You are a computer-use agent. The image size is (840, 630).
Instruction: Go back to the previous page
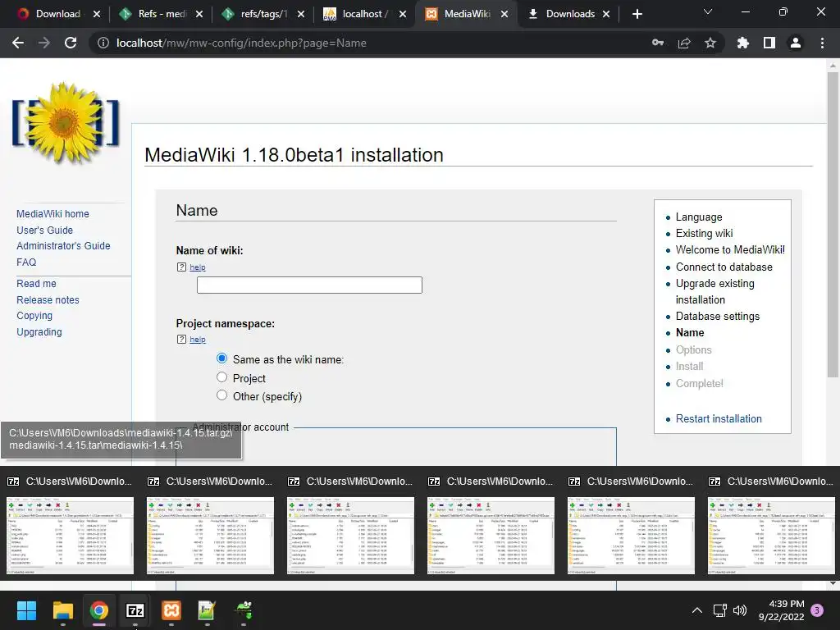18,43
